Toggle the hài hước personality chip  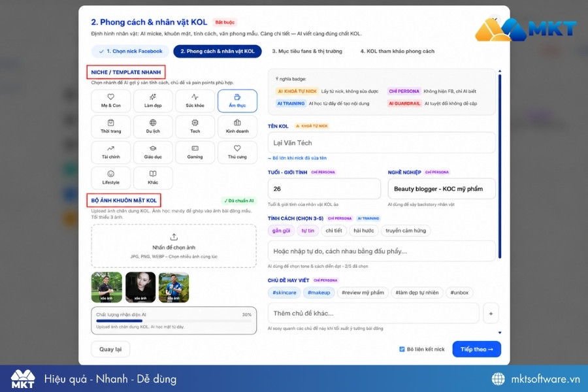[364, 231]
